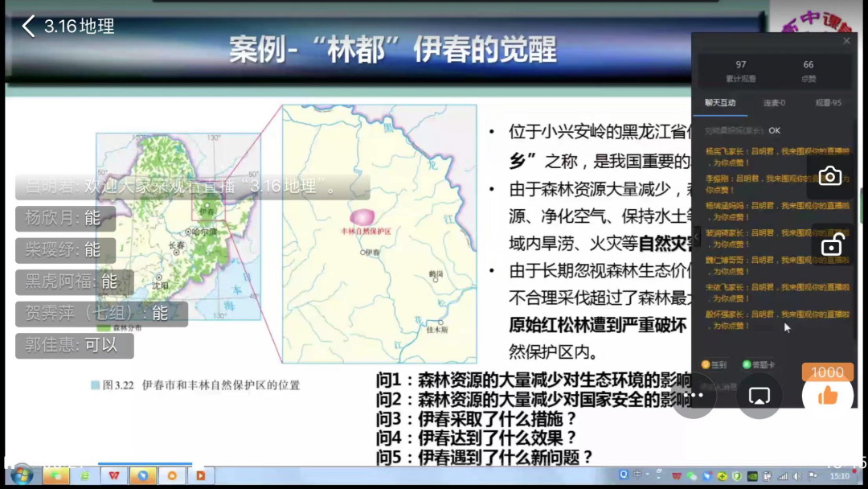
Task: Select the 柴璎纾: 能 chat comment
Action: point(65,250)
